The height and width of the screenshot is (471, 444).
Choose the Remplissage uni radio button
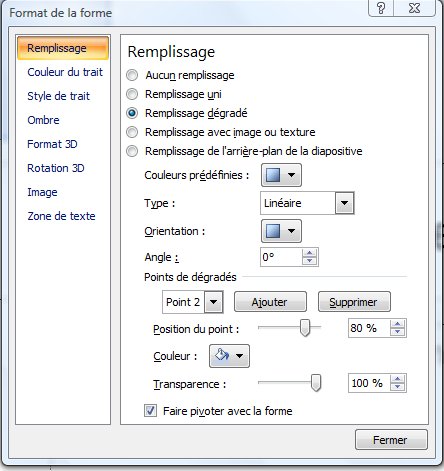(x=132, y=94)
